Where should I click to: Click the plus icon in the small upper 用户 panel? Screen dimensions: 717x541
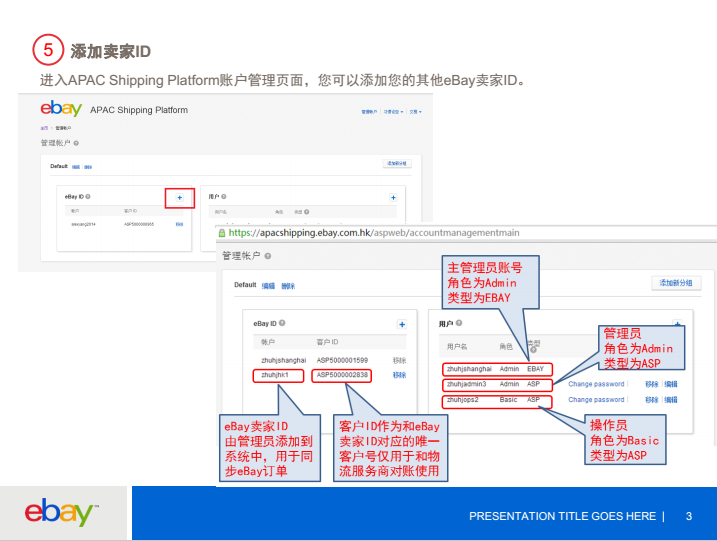[x=393, y=198]
